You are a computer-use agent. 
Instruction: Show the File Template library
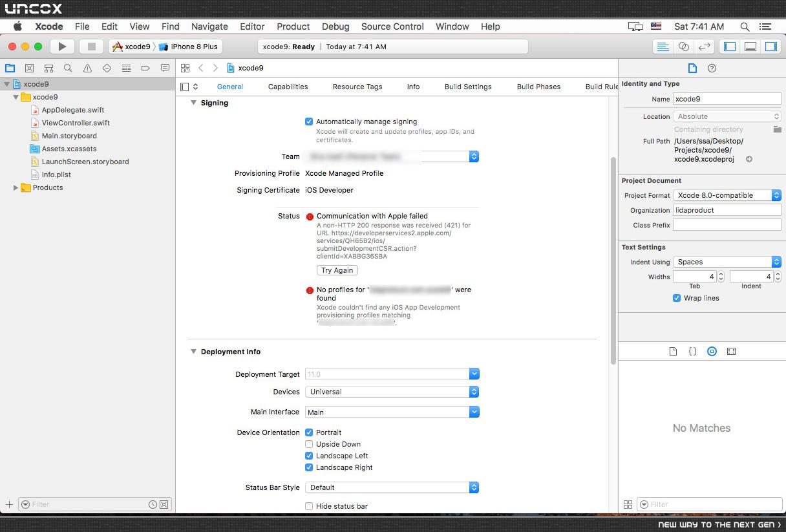click(x=673, y=351)
